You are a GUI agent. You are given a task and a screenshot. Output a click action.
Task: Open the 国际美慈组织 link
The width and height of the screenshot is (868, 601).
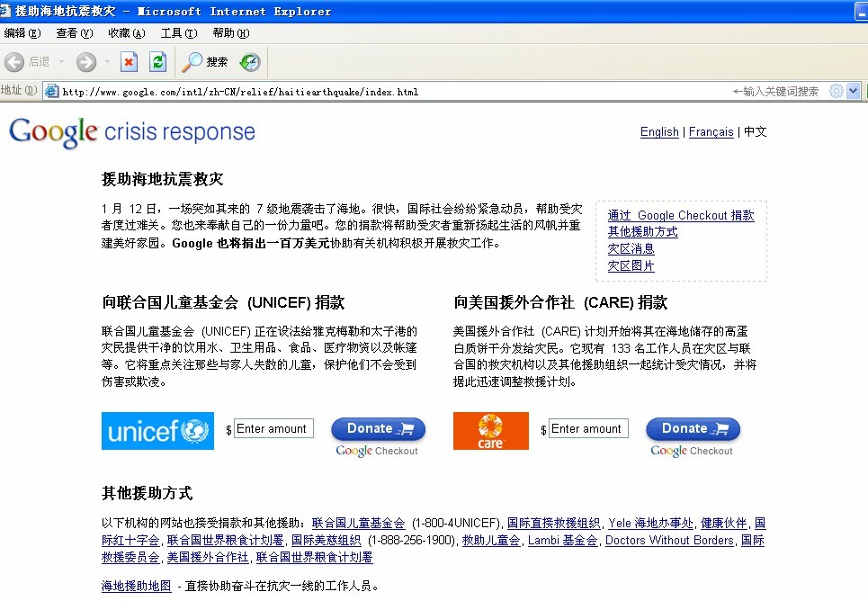click(326, 540)
